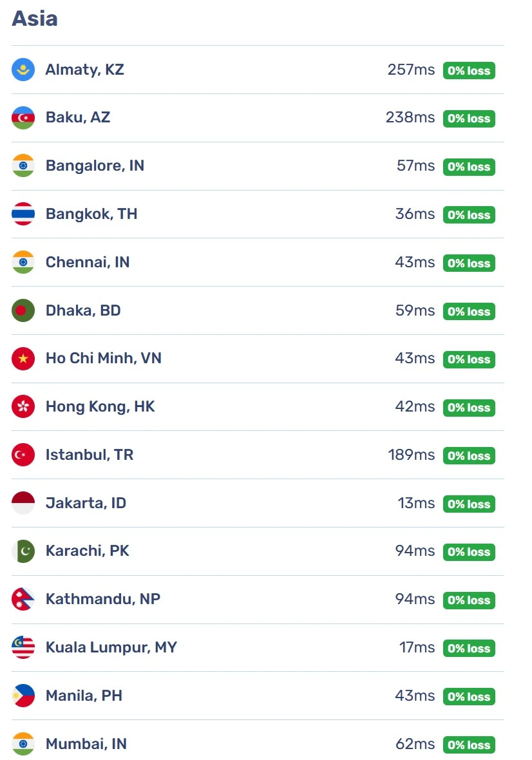Click the 0% loss badge for Mumbai
The height and width of the screenshot is (760, 532).
point(469,745)
